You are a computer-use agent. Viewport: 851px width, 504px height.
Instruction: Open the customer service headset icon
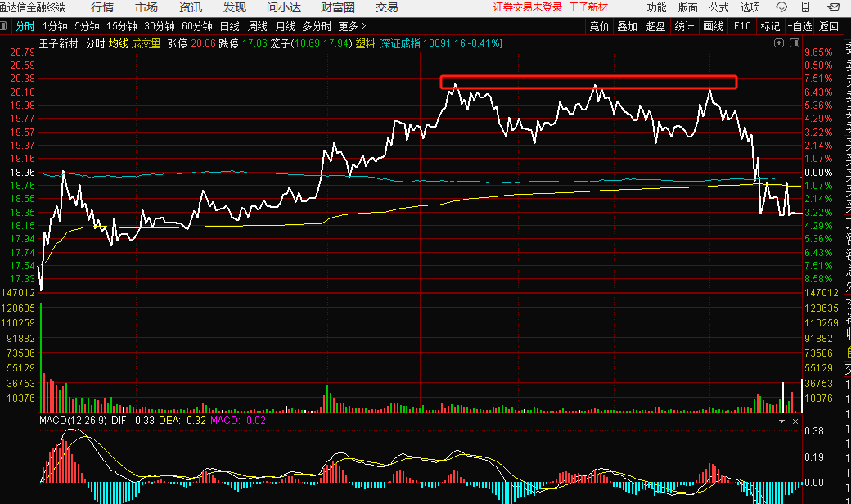click(781, 7)
